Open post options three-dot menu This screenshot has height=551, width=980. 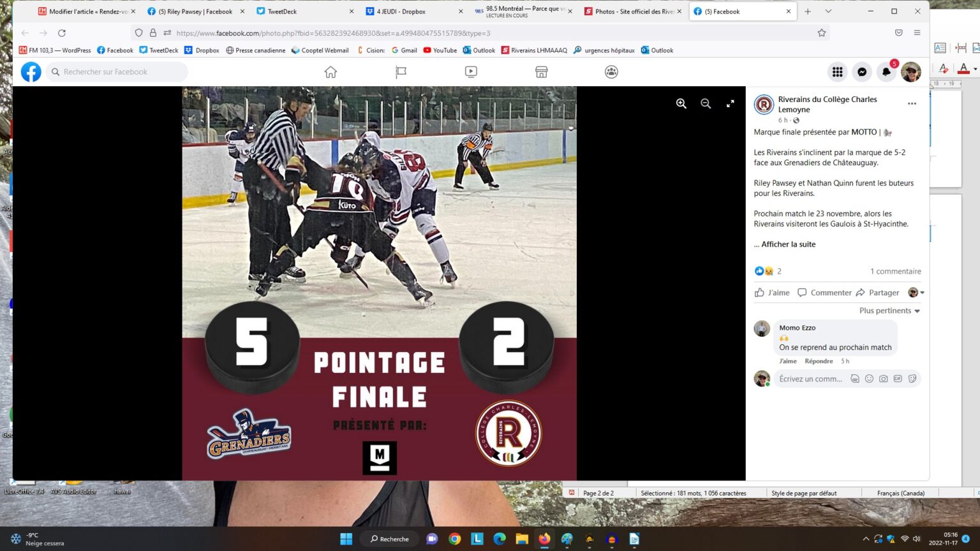pyautogui.click(x=912, y=104)
